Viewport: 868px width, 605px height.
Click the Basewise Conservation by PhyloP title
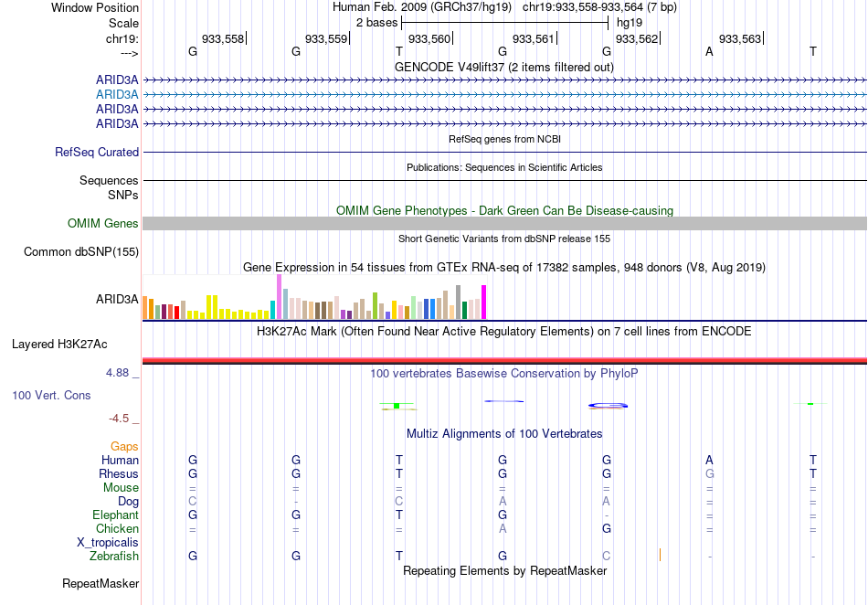click(x=504, y=374)
